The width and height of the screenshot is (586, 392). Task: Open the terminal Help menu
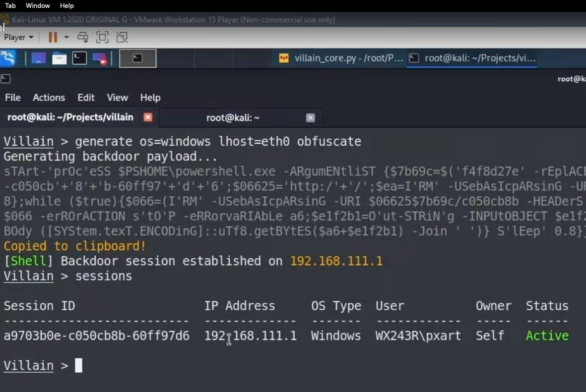(150, 98)
